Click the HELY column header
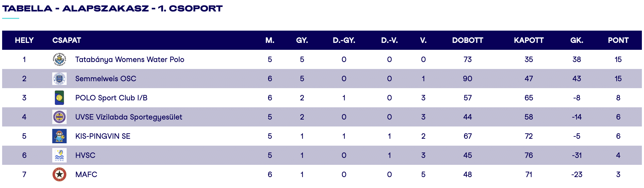The image size is (644, 188). tap(24, 40)
